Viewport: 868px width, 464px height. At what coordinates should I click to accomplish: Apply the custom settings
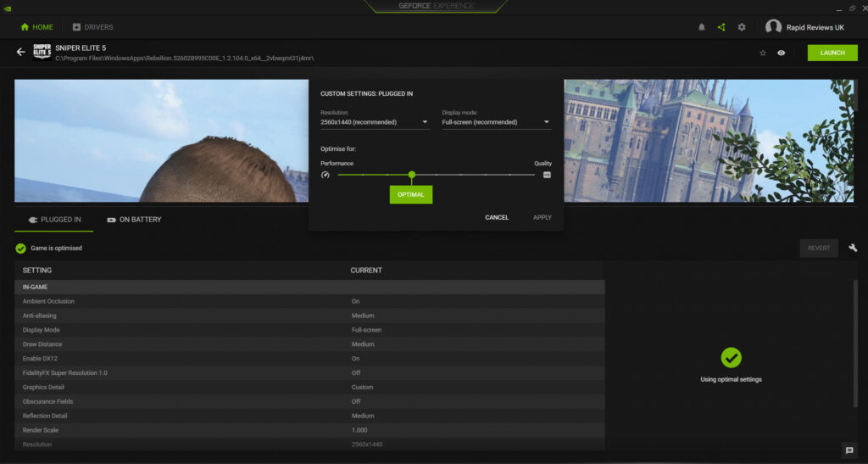click(x=542, y=218)
